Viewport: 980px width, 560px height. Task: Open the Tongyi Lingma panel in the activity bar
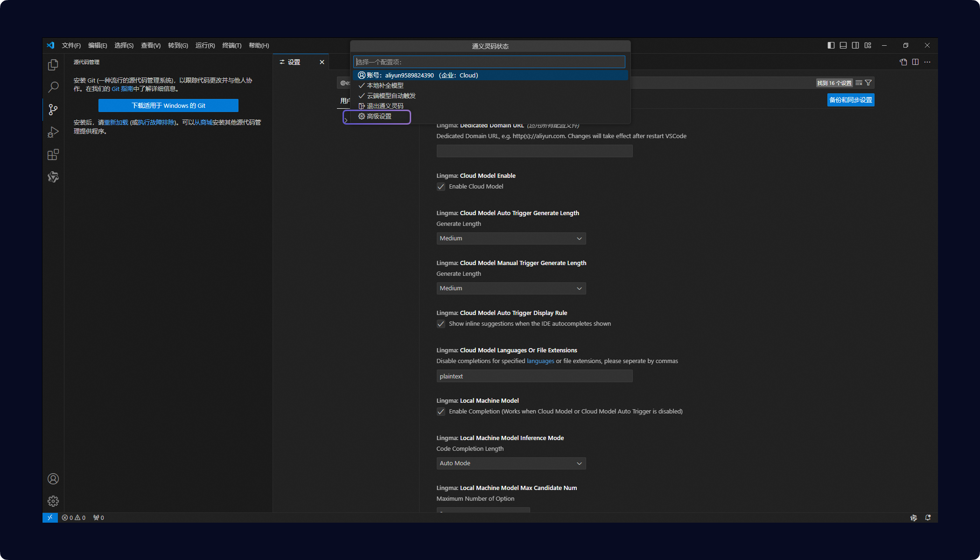tap(53, 177)
